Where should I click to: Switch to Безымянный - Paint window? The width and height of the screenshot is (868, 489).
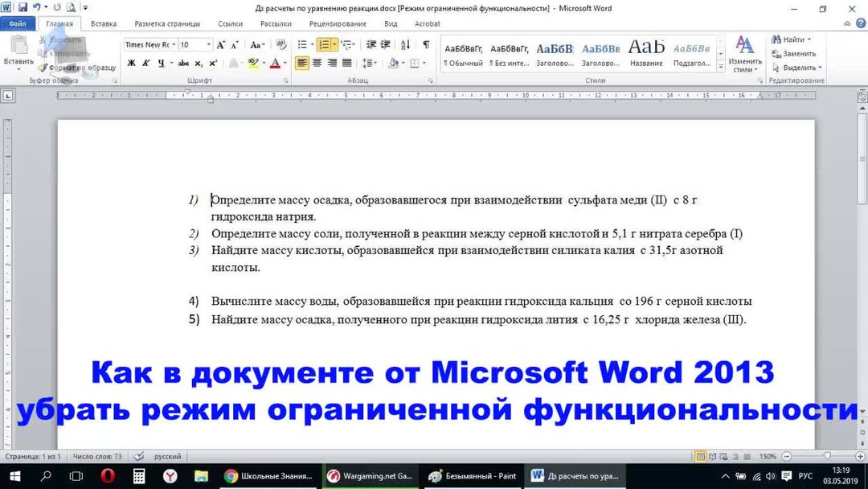pos(473,475)
